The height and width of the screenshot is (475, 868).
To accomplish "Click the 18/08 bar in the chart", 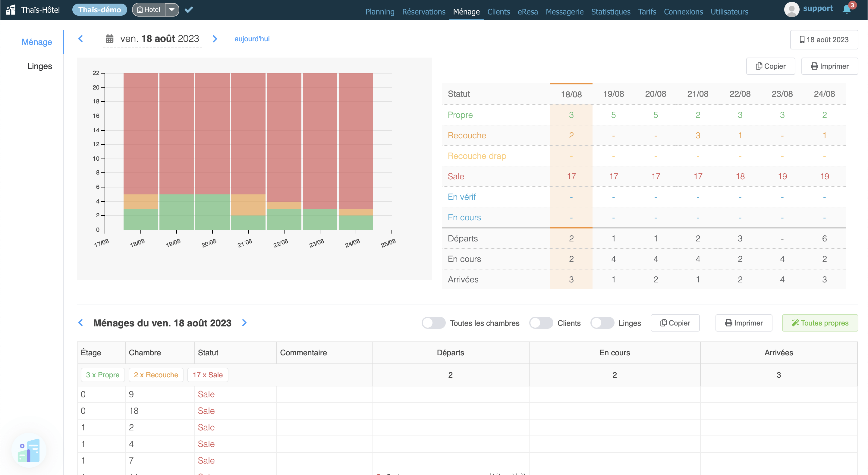I will click(140, 135).
